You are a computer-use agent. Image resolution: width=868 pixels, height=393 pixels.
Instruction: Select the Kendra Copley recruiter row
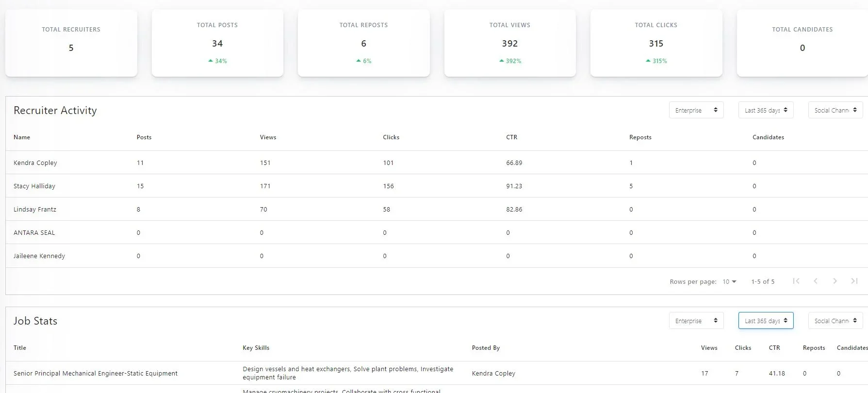[x=35, y=163]
